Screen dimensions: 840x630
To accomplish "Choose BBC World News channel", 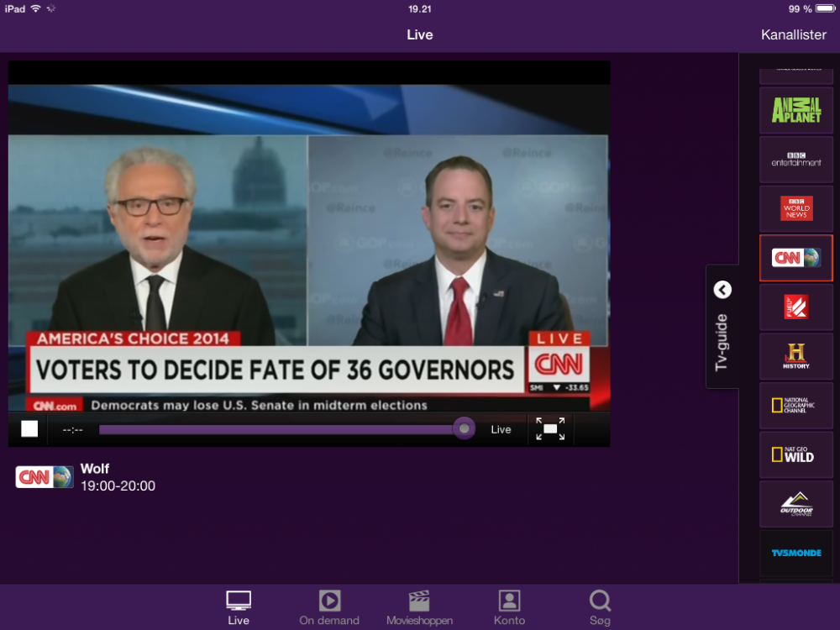I will (796, 208).
